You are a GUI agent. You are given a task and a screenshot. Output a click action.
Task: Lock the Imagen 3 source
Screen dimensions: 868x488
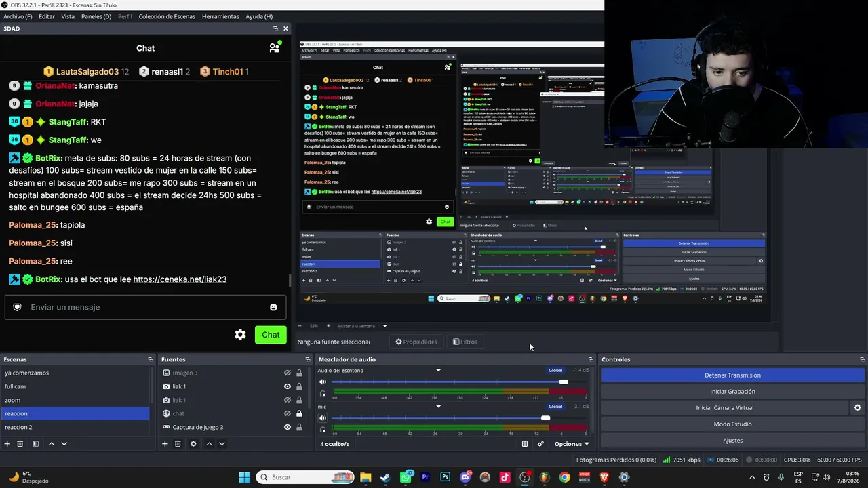click(x=299, y=373)
